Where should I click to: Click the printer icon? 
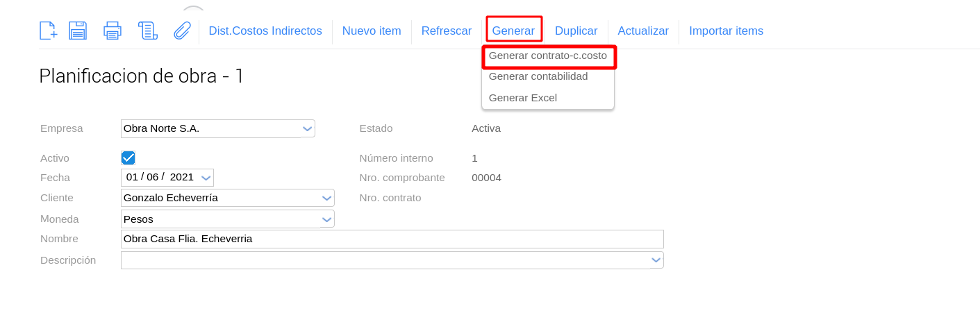pos(113,31)
